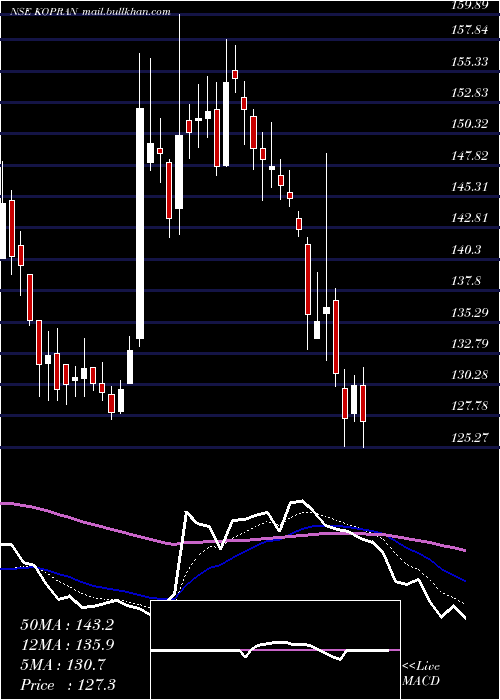Select the 159.89 price axis label
This screenshot has height=700, width=500.
469,6
